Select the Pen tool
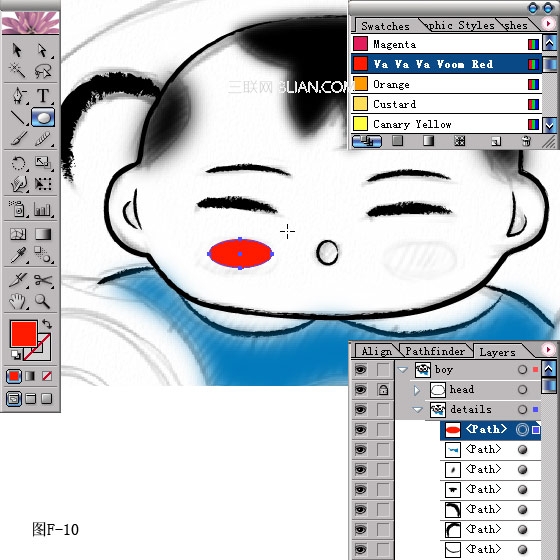The height and width of the screenshot is (560, 560). pyautogui.click(x=19, y=96)
